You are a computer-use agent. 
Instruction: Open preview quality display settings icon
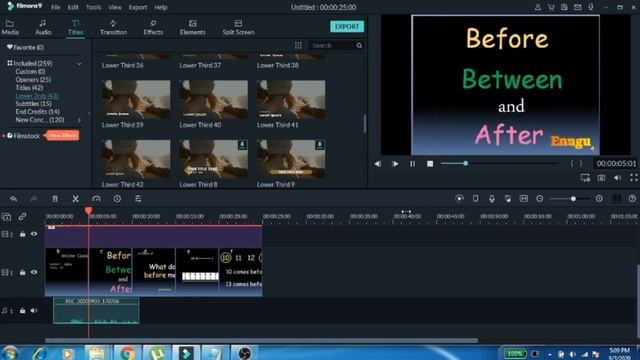[x=585, y=178]
